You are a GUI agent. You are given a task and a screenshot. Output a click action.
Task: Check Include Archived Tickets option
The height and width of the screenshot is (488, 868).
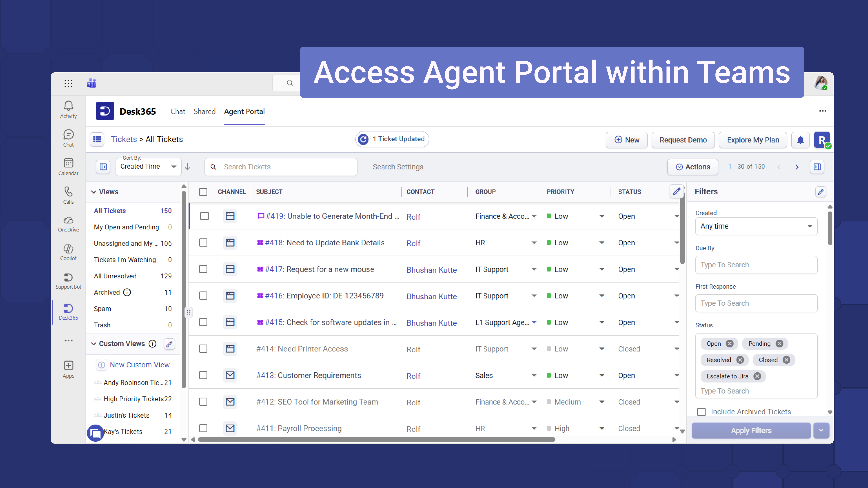click(701, 412)
